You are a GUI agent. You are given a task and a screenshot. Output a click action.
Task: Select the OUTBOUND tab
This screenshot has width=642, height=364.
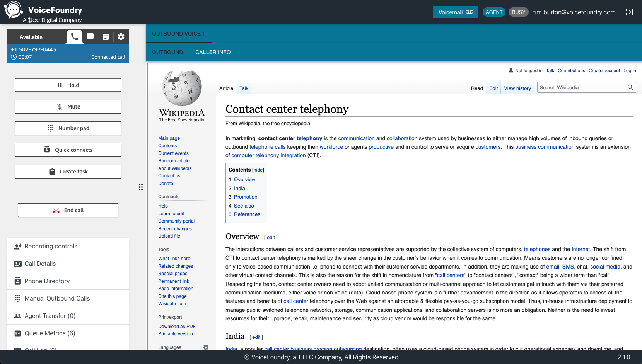click(167, 52)
